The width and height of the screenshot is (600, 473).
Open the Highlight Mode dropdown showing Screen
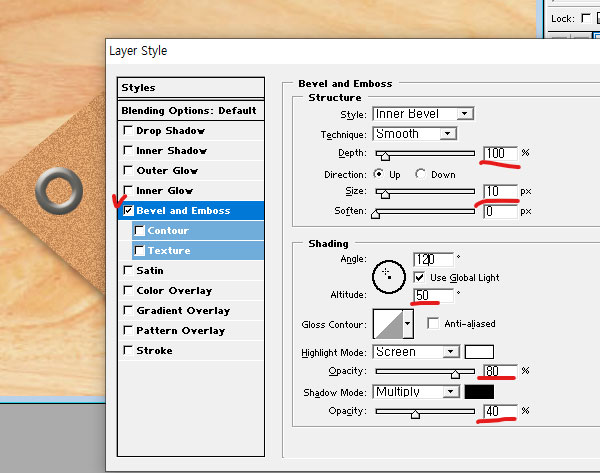pos(416,351)
